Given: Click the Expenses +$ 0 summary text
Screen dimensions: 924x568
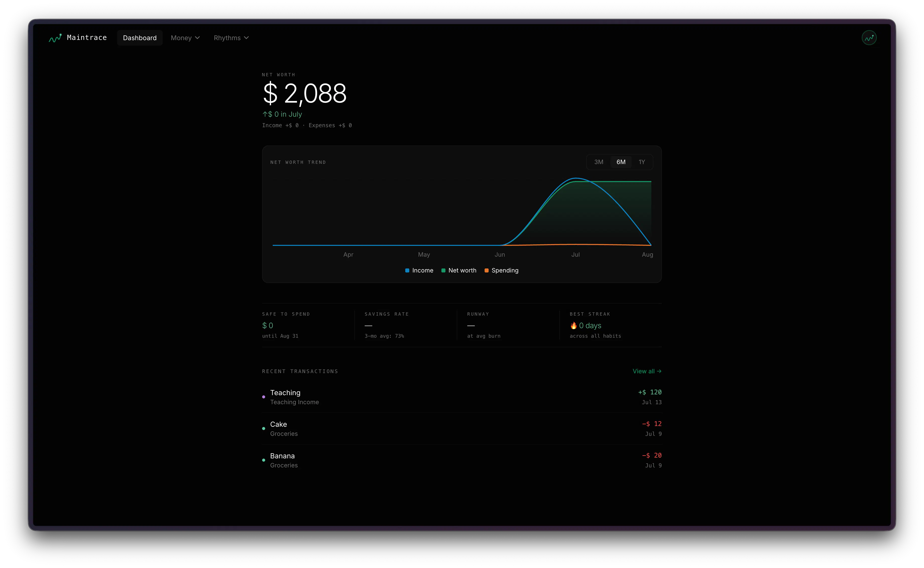Looking at the screenshot, I should pos(330,125).
